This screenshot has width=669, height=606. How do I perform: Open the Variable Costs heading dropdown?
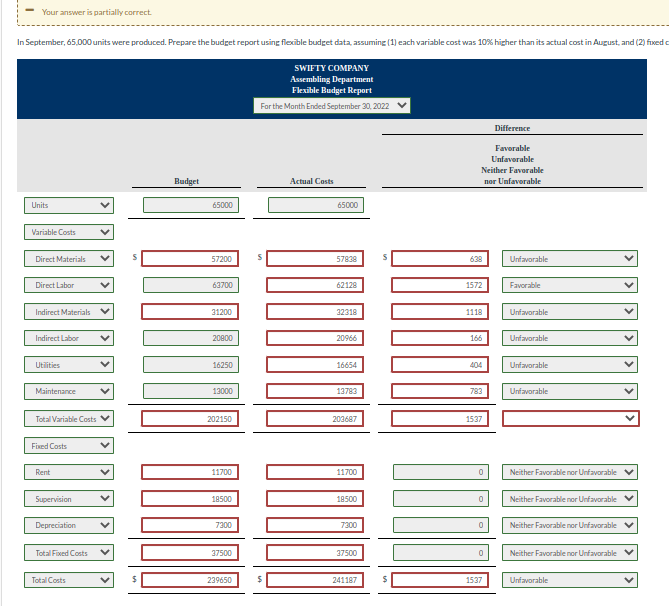click(69, 232)
